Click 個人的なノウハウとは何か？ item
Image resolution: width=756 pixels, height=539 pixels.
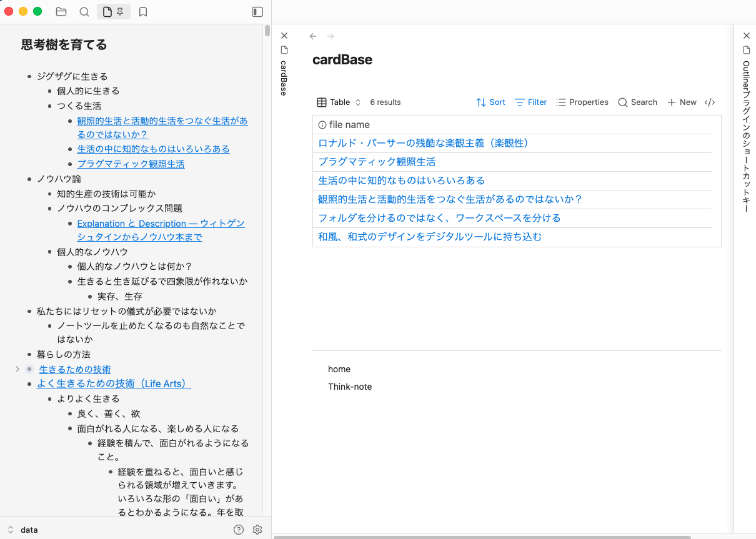pos(135,266)
